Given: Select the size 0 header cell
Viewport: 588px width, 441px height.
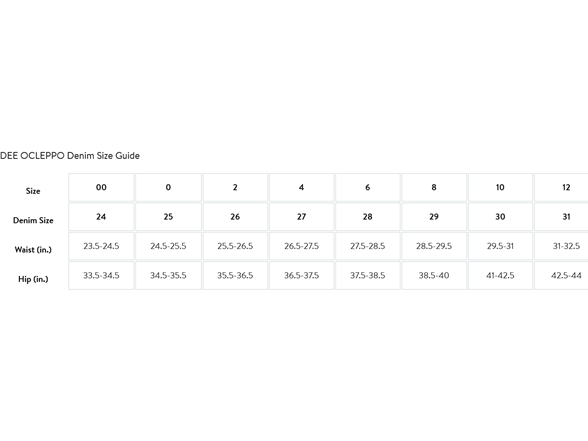Looking at the screenshot, I should [168, 187].
